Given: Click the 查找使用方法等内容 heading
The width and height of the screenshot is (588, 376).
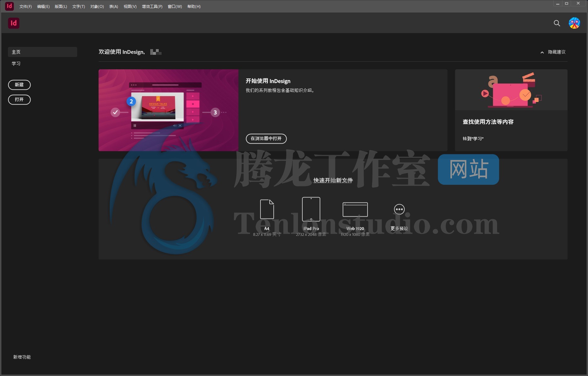Looking at the screenshot, I should point(488,122).
